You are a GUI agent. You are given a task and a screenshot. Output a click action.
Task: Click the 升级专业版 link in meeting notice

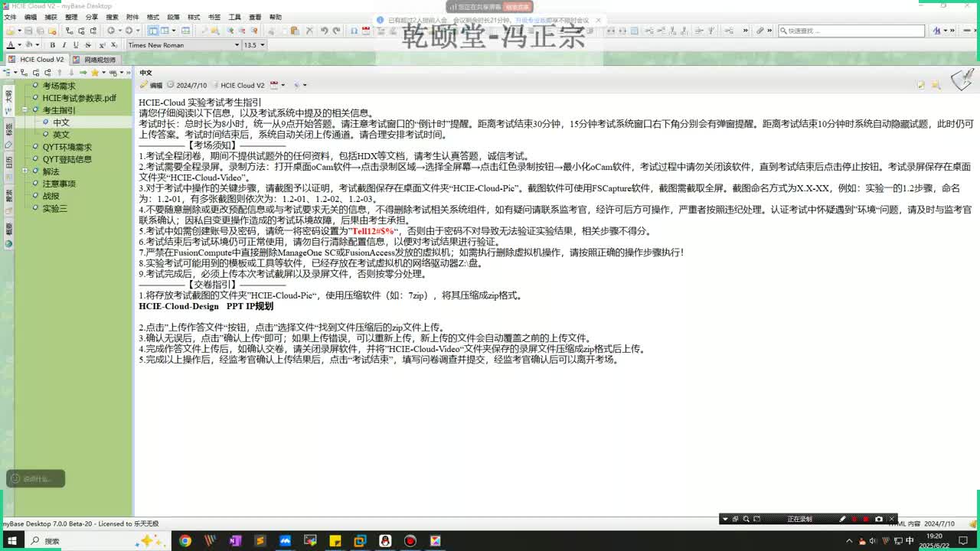530,21
